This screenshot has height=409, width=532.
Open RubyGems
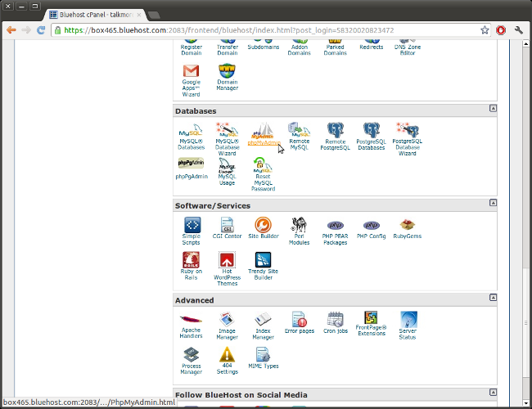(407, 229)
